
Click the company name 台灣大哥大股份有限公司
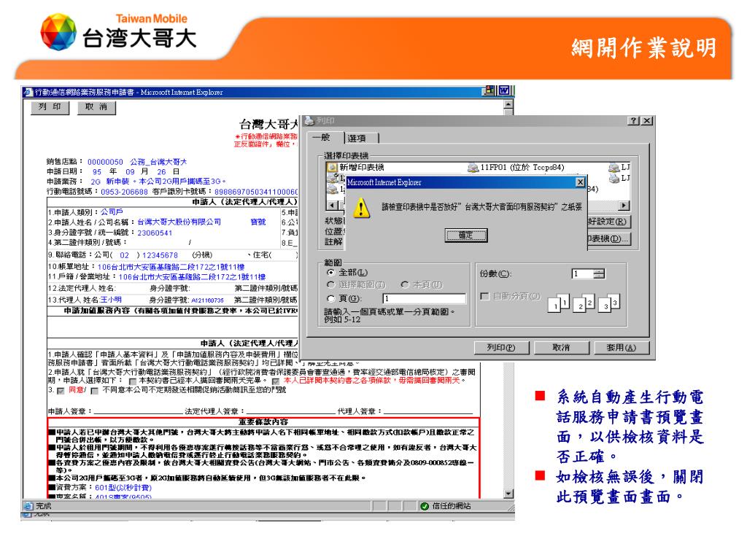point(179,222)
